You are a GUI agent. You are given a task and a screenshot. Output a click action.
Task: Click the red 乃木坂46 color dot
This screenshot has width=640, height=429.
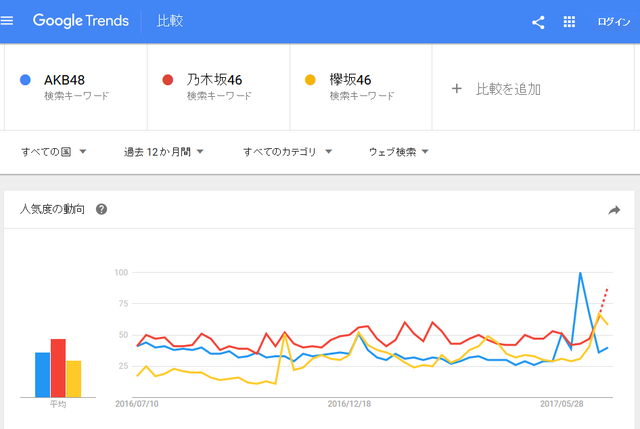click(x=168, y=80)
